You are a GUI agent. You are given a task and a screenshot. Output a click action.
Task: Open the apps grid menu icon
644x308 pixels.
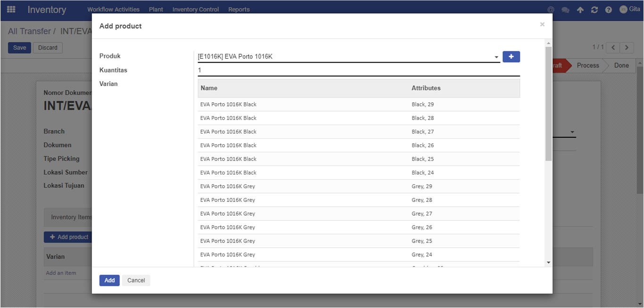click(x=11, y=9)
